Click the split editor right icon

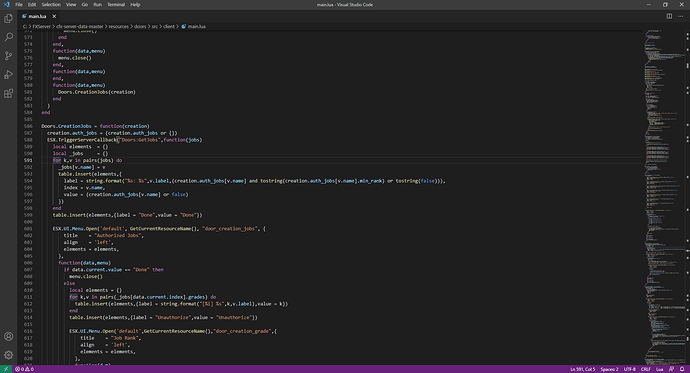pos(669,16)
